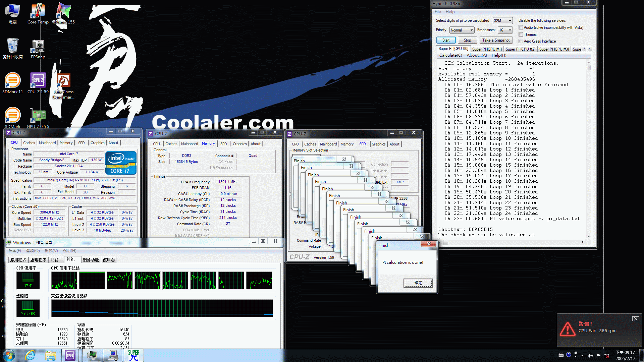The height and width of the screenshot is (362, 644).
Task: Click Super PI log vertical scrollbar thumb
Action: point(588,67)
